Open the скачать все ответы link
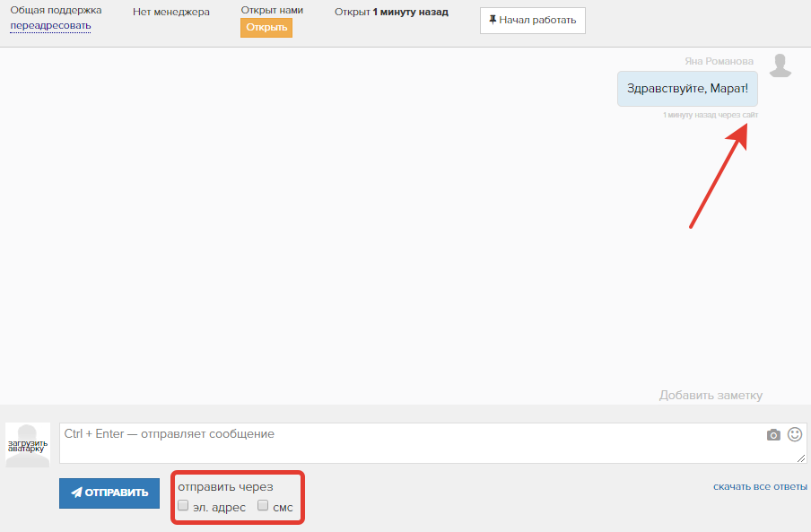Image resolution: width=811 pixels, height=532 pixels. [x=760, y=487]
